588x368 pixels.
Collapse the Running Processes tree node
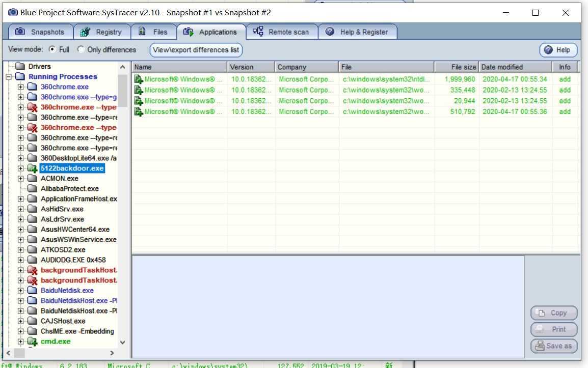pos(9,77)
